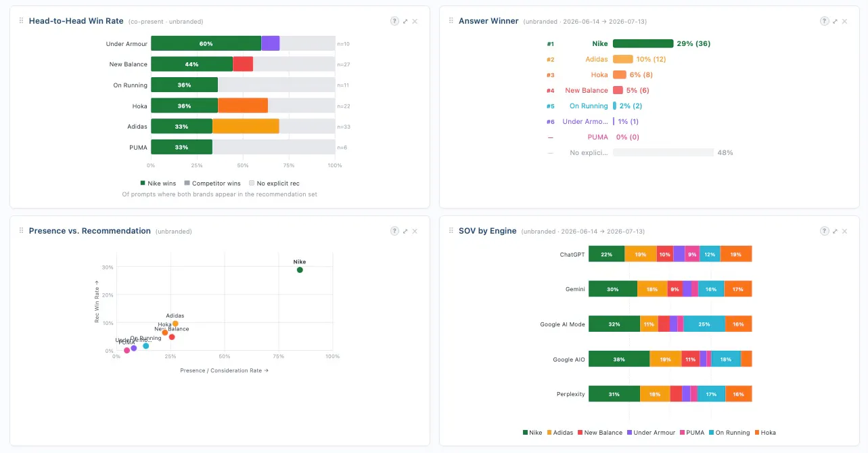Select the purple segment of Under Armour bar

point(271,43)
